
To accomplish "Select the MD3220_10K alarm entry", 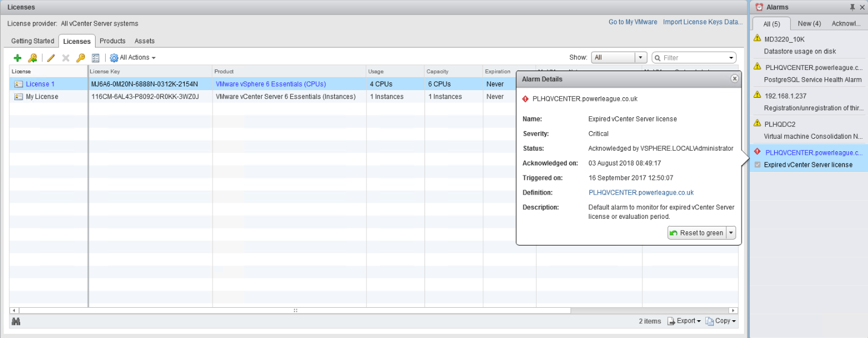I will click(809, 45).
